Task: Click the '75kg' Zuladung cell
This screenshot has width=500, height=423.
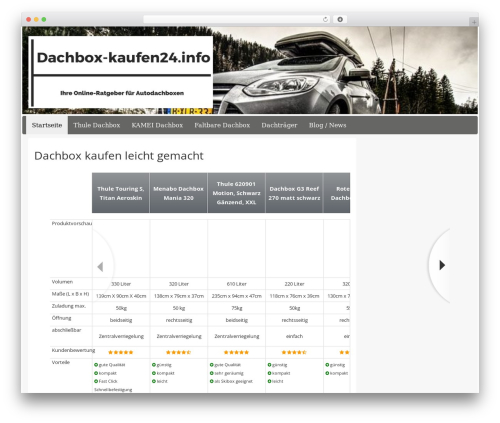Action: pos(236,308)
